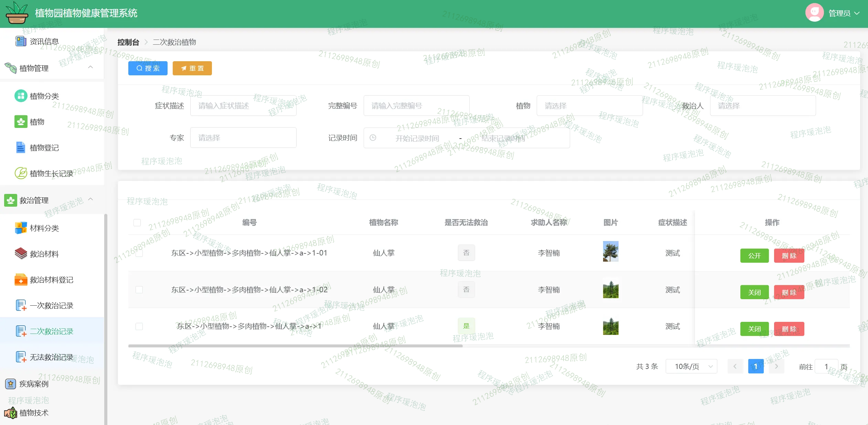The width and height of the screenshot is (868, 425).
Task: Open 无法救治记录 menu item
Action: pos(52,357)
